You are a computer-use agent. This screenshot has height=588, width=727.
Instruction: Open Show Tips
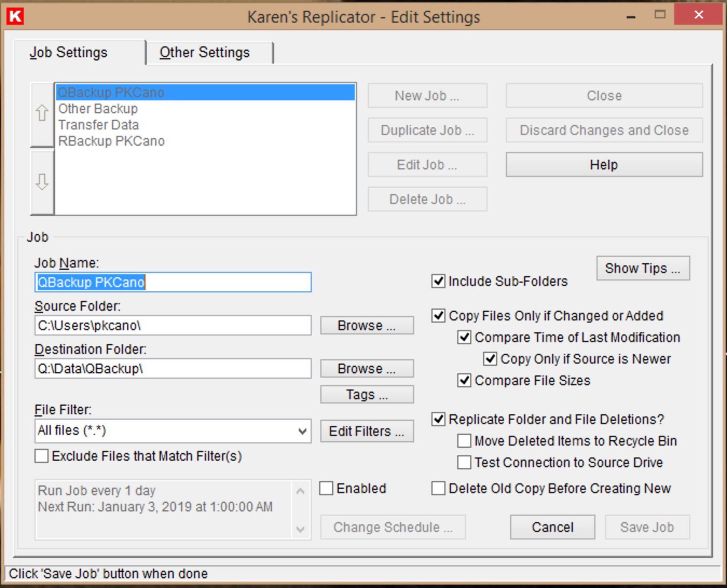point(642,268)
